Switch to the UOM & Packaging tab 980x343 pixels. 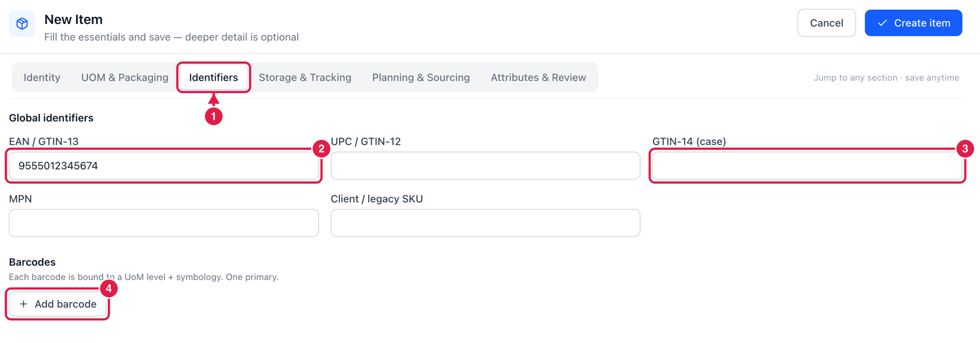coord(125,78)
